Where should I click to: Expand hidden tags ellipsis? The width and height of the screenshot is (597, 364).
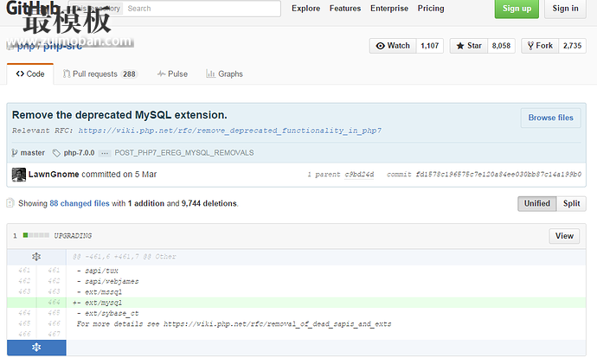tap(105, 153)
